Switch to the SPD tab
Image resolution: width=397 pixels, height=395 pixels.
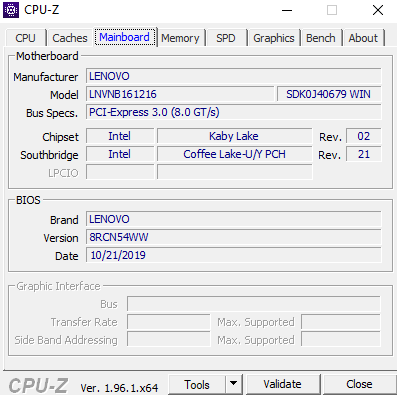pyautogui.click(x=226, y=38)
